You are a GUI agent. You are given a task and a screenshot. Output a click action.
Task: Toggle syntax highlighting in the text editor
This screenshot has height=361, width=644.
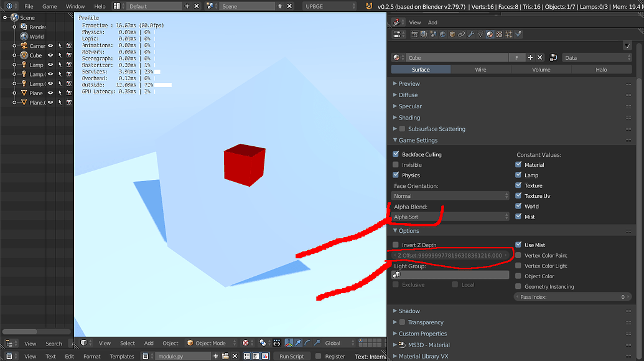coord(265,356)
